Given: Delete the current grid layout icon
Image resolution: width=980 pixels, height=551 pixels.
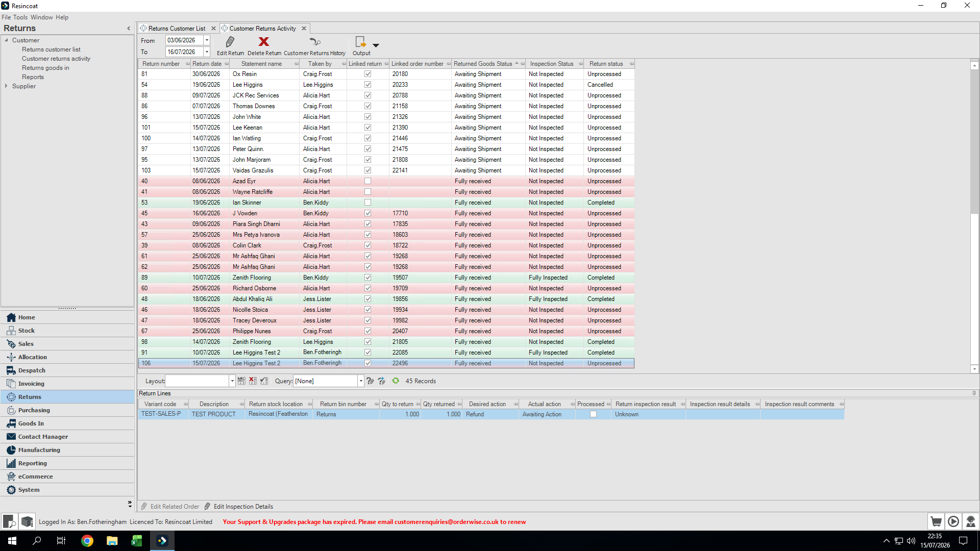Looking at the screenshot, I should coord(253,381).
